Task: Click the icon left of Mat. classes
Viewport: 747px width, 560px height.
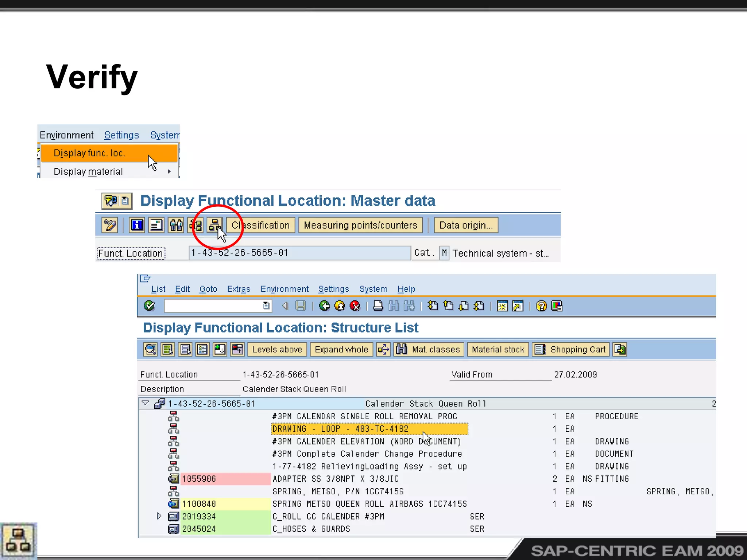Action: 383,349
